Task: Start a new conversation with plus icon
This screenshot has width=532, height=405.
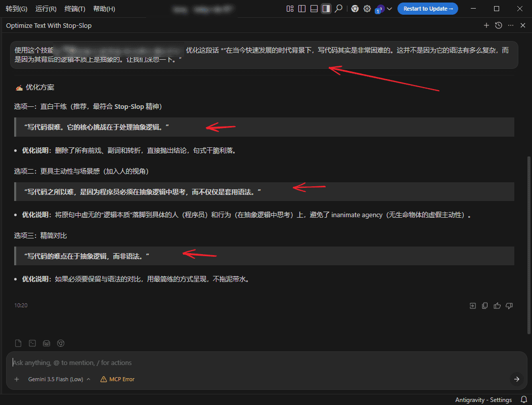Action: pos(486,25)
